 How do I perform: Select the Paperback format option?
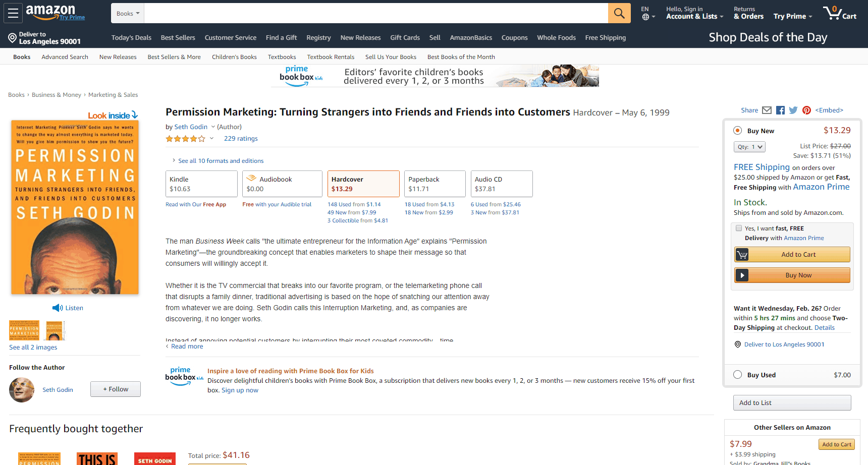[x=435, y=184]
